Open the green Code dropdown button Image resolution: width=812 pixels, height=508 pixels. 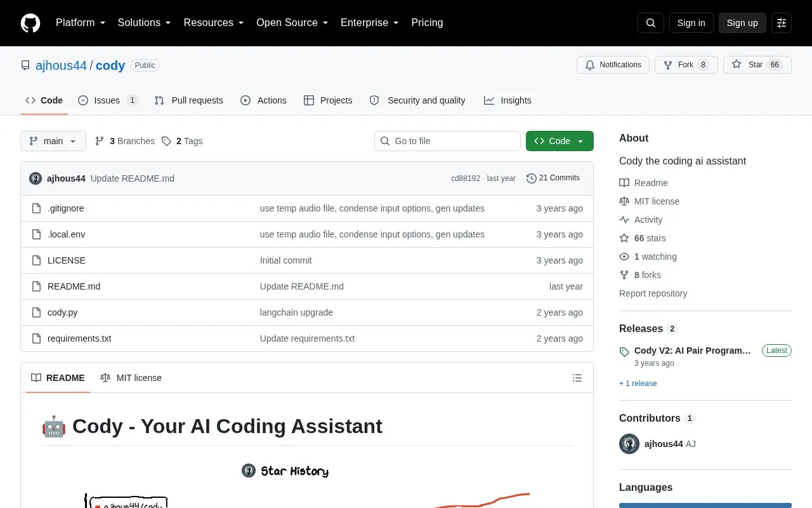point(560,141)
